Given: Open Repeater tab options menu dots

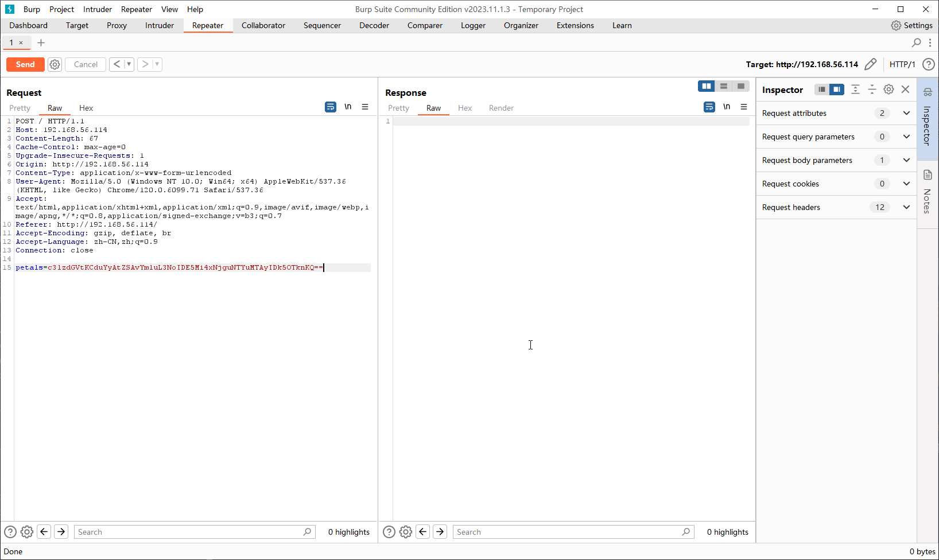Looking at the screenshot, I should coord(930,42).
